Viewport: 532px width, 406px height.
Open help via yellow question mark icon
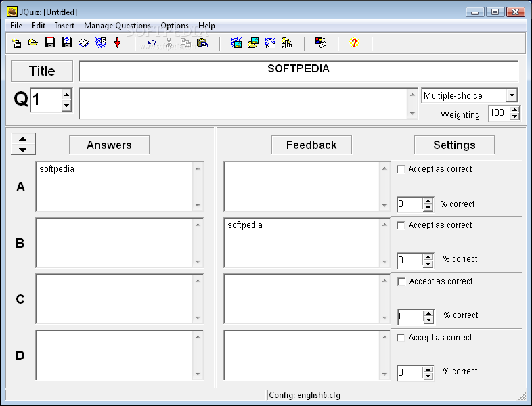click(x=354, y=43)
